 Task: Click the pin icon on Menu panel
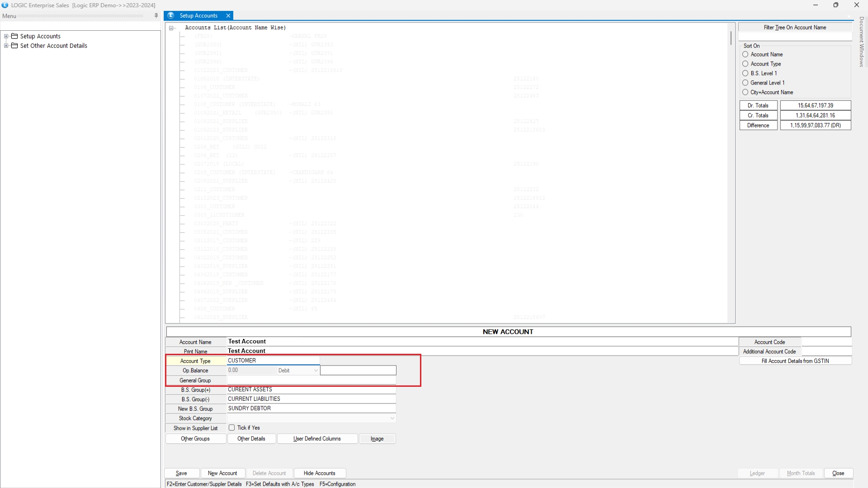(156, 15)
